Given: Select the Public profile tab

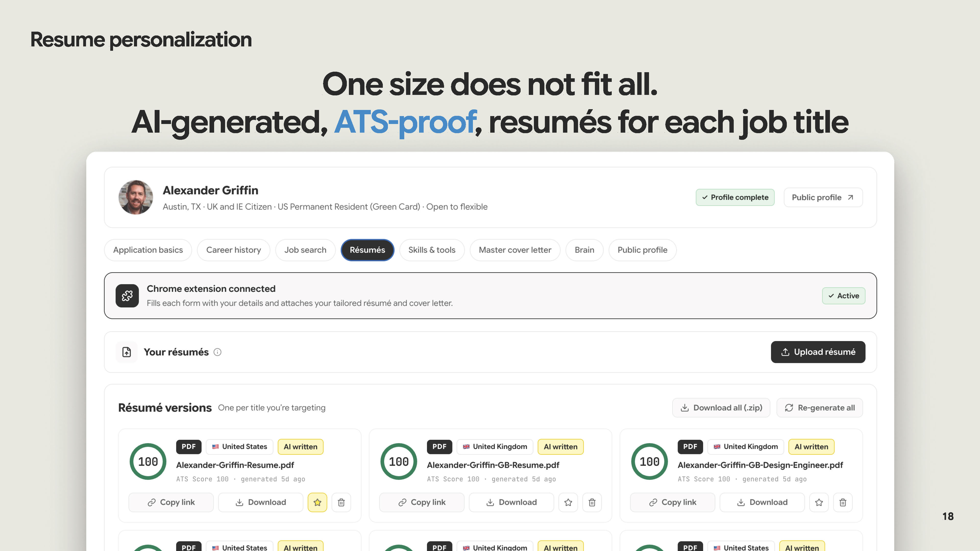Looking at the screenshot, I should (x=643, y=250).
